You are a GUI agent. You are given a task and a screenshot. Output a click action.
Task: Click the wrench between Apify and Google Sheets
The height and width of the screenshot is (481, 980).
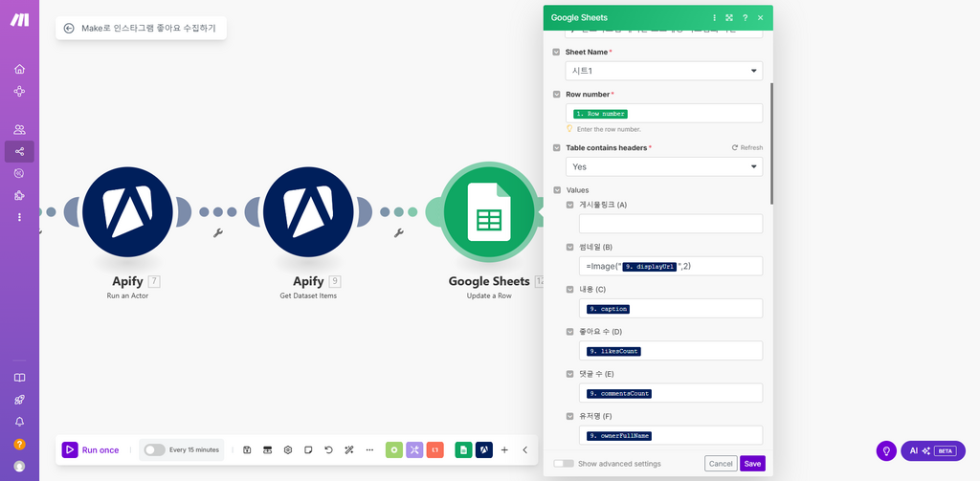[x=398, y=233]
